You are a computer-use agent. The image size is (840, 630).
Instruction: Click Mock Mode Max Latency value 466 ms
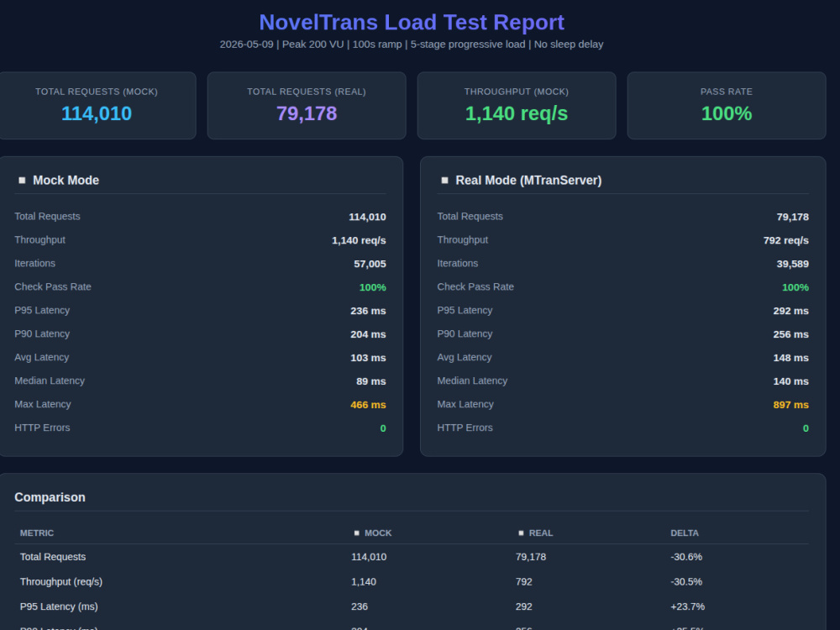pyautogui.click(x=368, y=405)
